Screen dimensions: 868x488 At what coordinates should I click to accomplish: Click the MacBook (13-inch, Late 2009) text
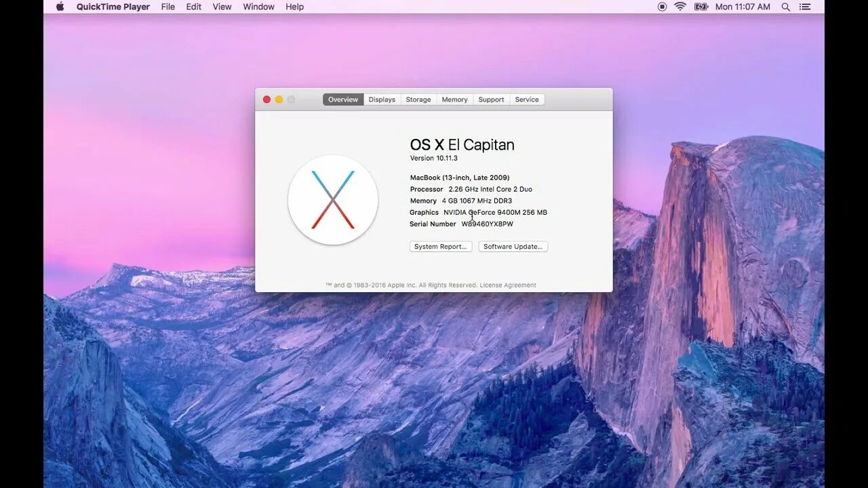click(x=460, y=178)
